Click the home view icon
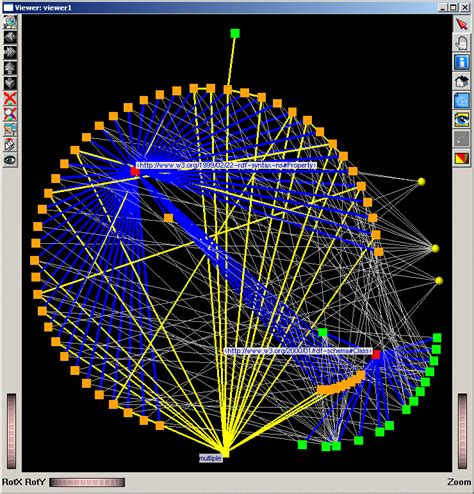 click(462, 81)
